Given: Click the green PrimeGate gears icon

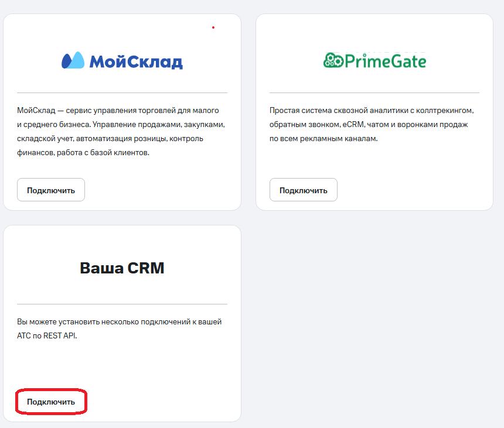Looking at the screenshot, I should click(x=332, y=60).
